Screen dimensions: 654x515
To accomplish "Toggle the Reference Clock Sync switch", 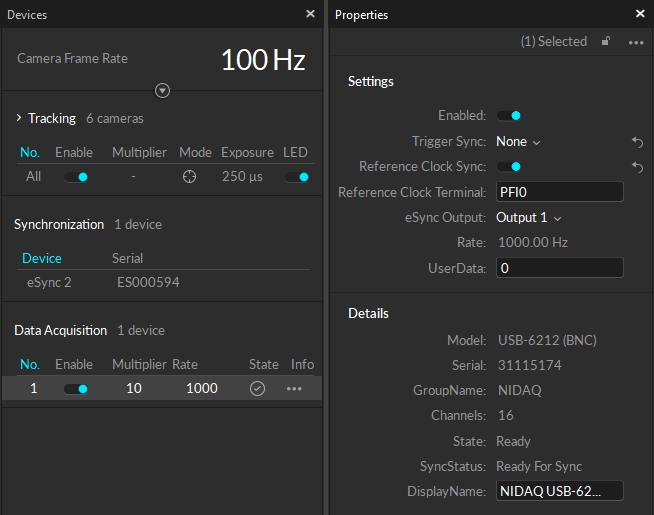I will [x=509, y=167].
